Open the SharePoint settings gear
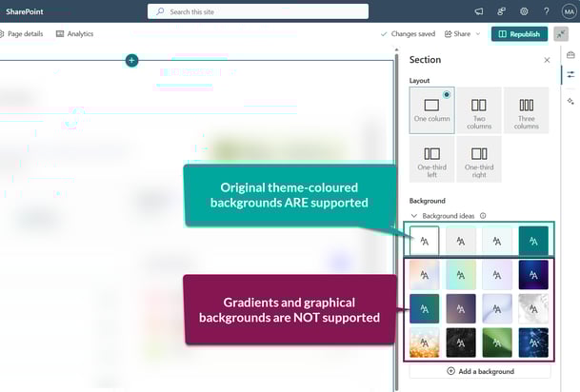The height and width of the screenshot is (392, 580). (x=524, y=11)
